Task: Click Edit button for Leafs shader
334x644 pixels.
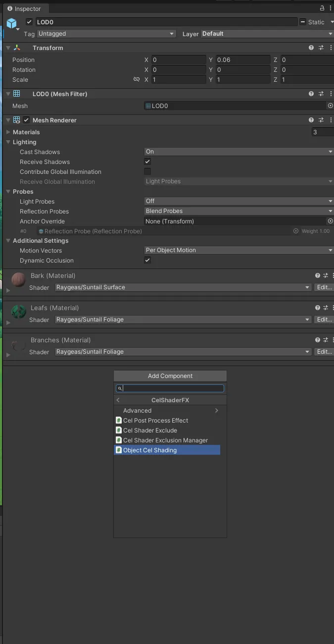Action: tap(324, 320)
